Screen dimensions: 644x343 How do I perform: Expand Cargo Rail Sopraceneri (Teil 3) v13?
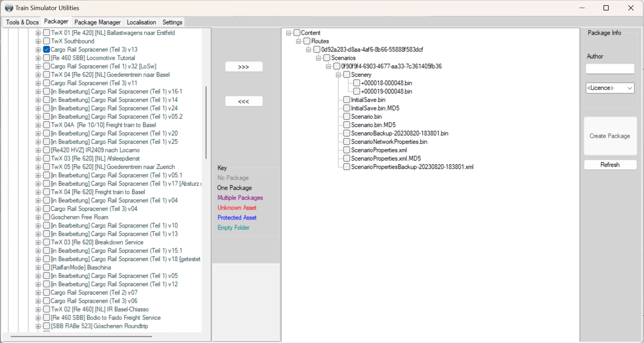coord(38,50)
